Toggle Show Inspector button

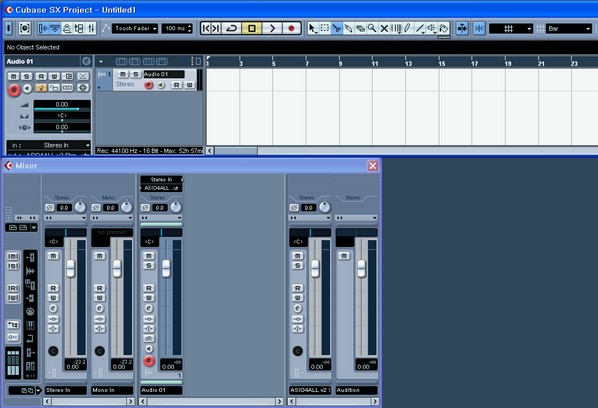coord(43,28)
